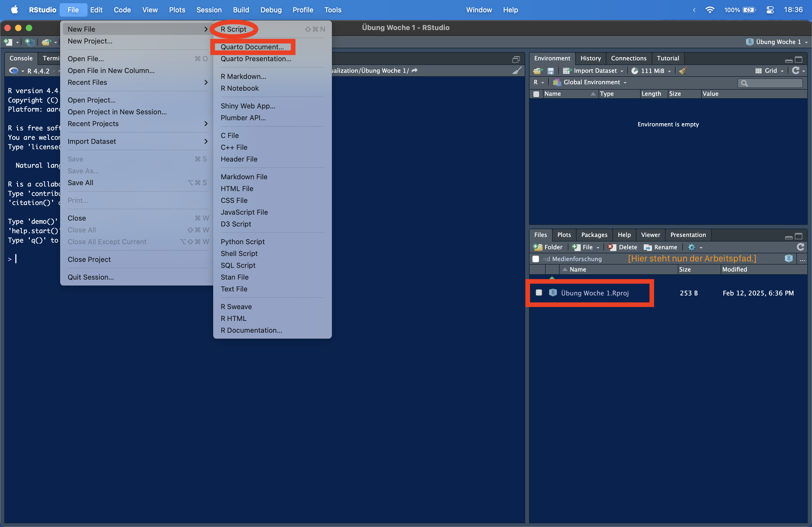Click the memory usage pie chart icon

point(635,71)
